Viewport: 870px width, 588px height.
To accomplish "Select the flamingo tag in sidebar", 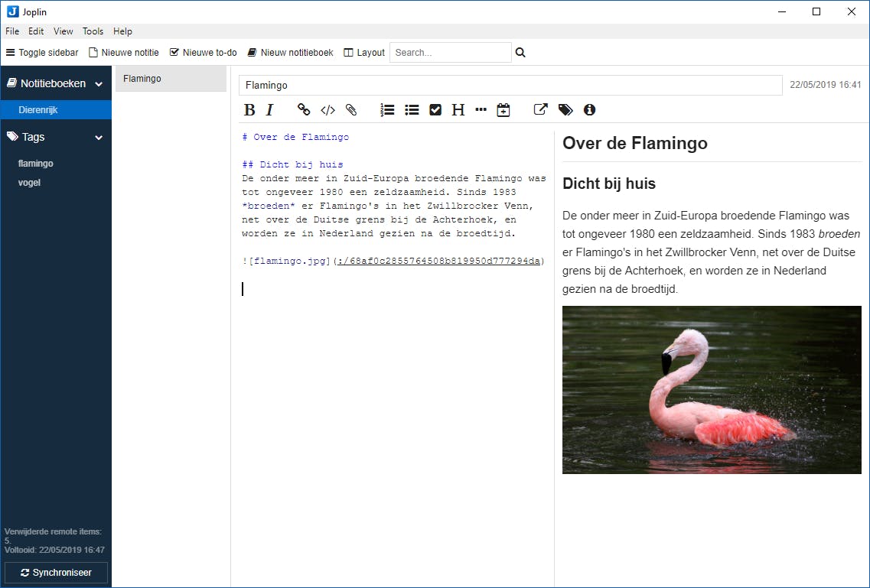I will (36, 164).
